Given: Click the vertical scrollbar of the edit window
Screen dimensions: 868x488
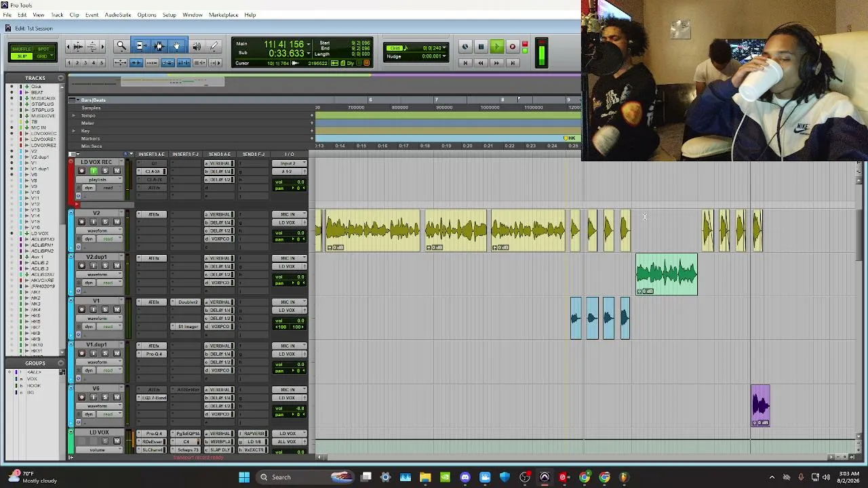Looking at the screenshot, I should coord(859,234).
